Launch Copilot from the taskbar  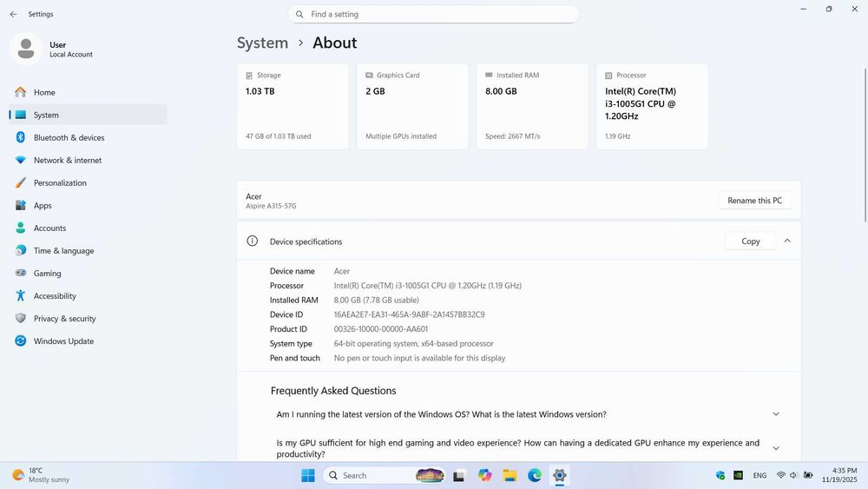coord(484,475)
